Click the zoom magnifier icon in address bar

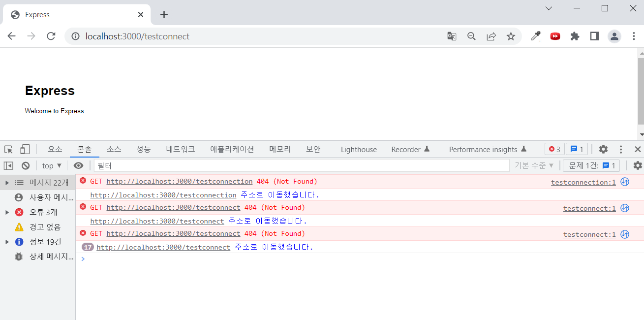(x=471, y=36)
